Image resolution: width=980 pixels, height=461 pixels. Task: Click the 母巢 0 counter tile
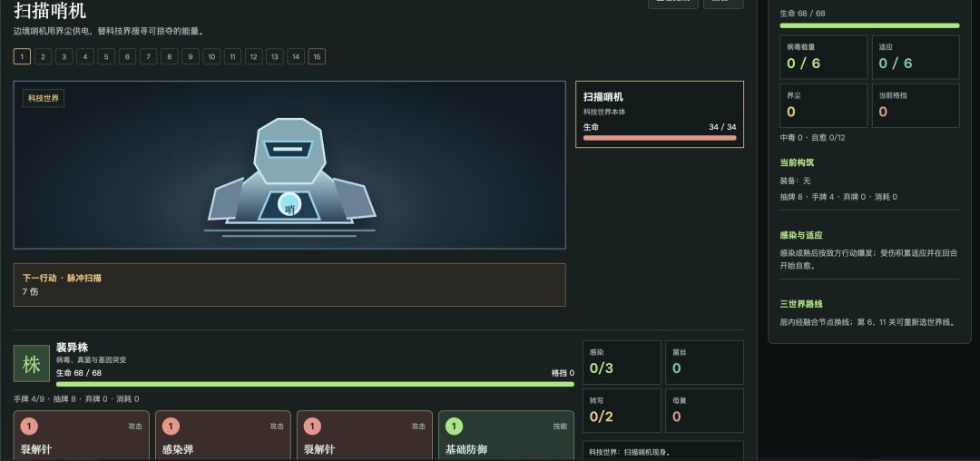tap(704, 411)
